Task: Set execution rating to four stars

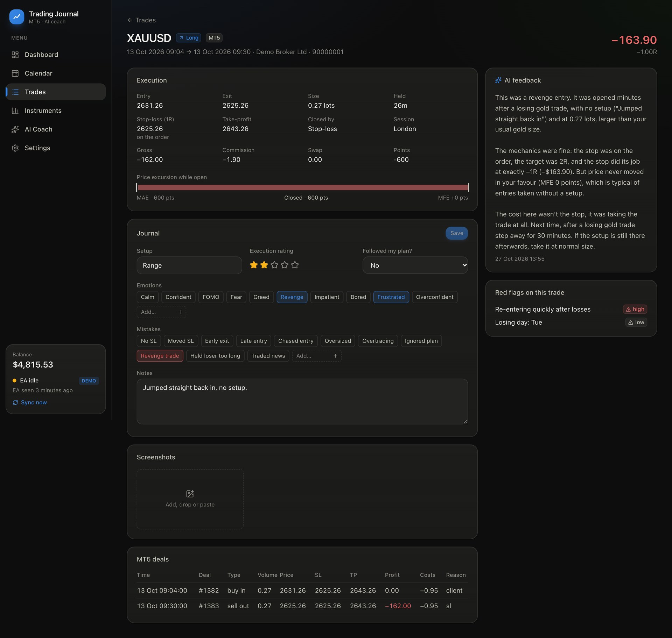Action: (x=285, y=265)
